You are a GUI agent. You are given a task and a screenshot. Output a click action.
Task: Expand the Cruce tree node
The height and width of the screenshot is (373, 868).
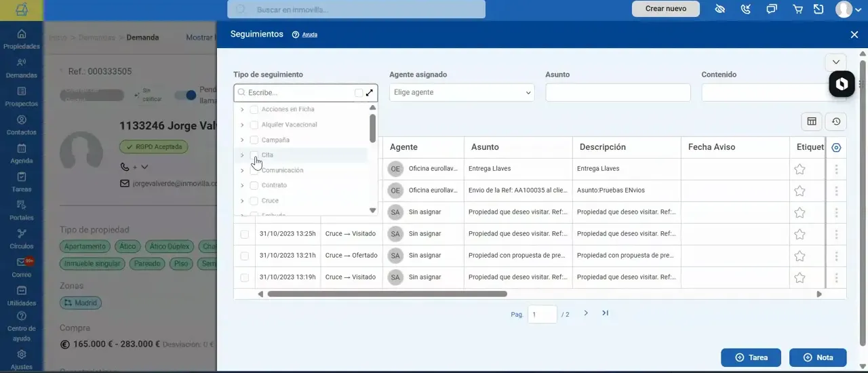(242, 201)
